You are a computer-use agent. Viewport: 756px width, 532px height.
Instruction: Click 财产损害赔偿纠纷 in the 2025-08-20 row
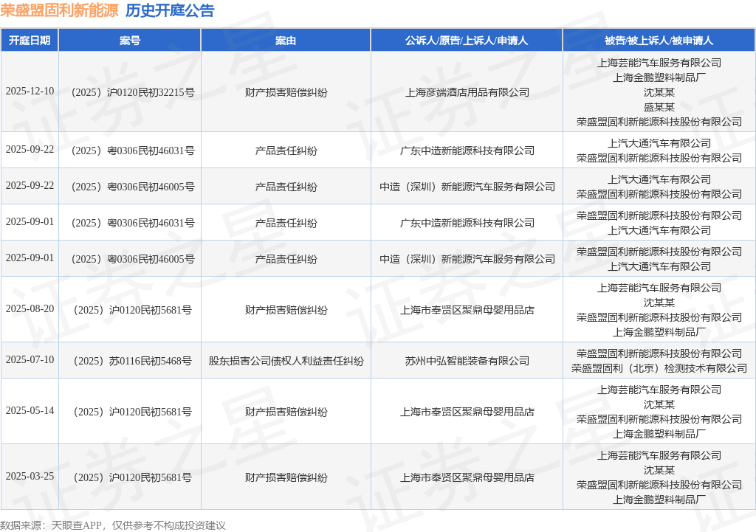[x=286, y=309]
